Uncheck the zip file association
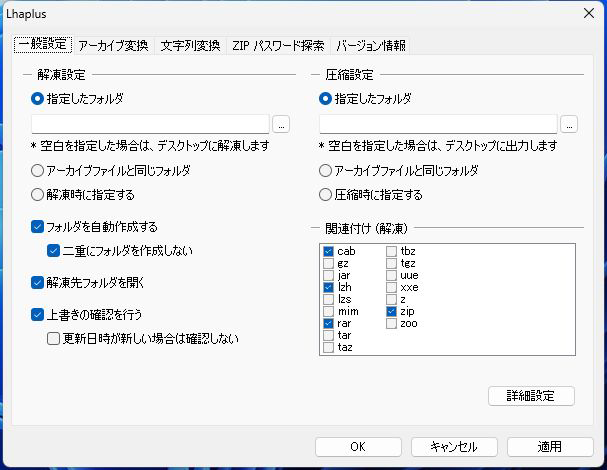 [393, 312]
